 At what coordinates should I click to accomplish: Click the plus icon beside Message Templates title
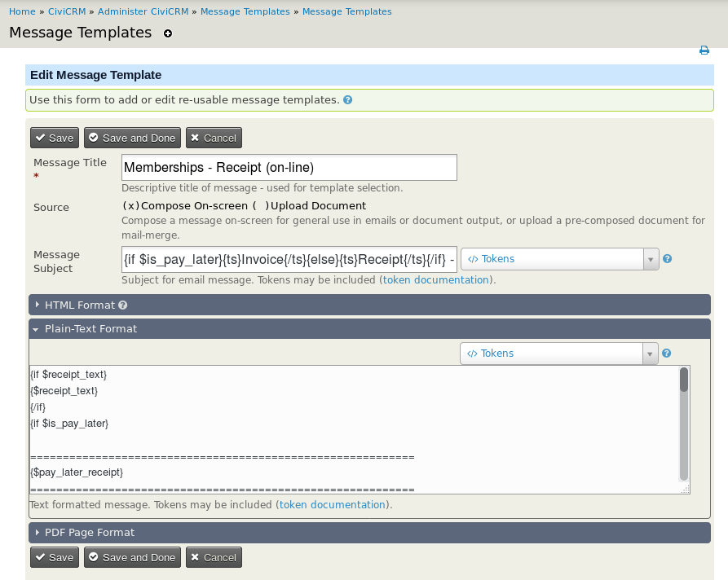click(x=168, y=33)
